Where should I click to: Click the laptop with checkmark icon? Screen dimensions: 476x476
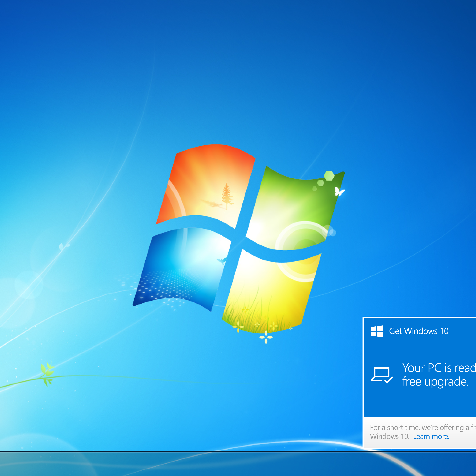tap(382, 375)
